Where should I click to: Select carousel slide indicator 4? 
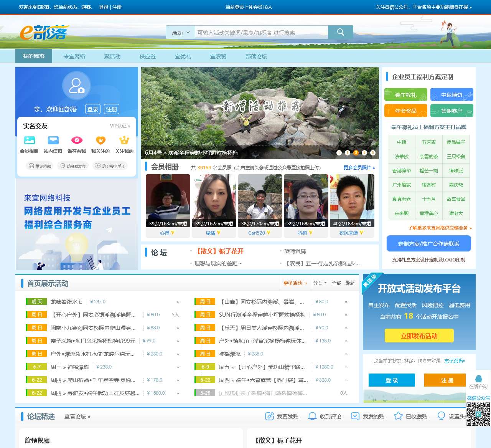tap(364, 153)
